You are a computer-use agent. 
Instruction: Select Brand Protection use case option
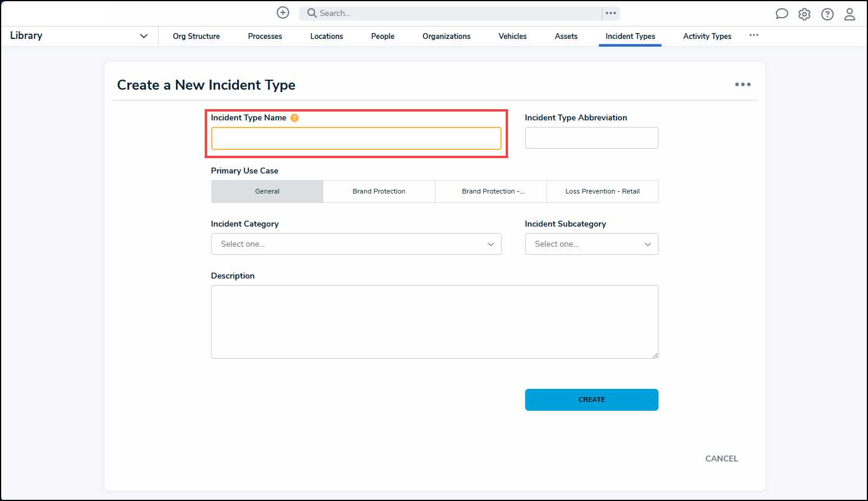(379, 191)
